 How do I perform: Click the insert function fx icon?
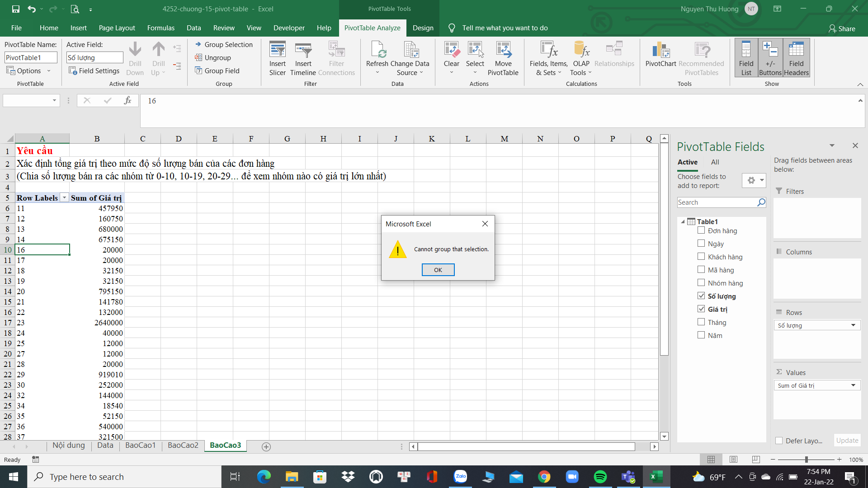coord(128,100)
